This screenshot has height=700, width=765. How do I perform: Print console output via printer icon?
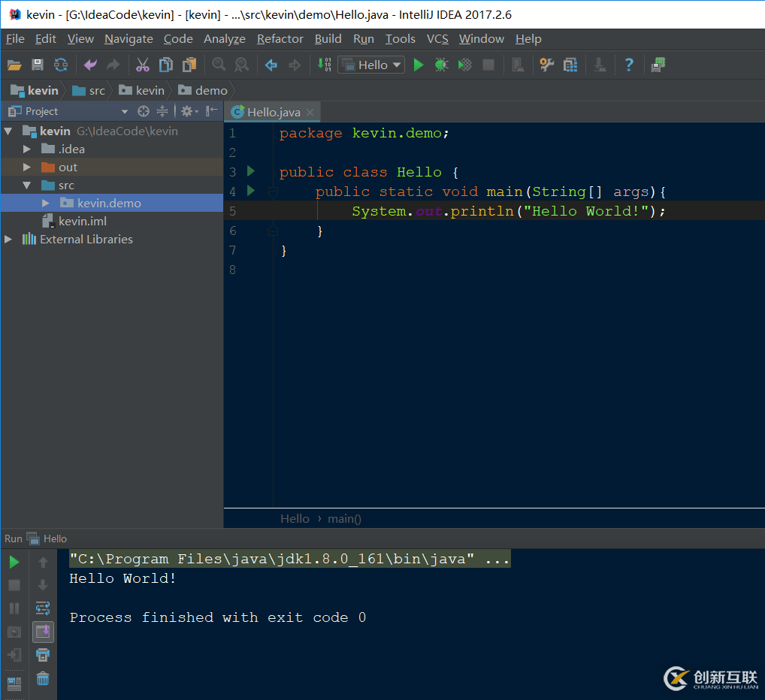(x=43, y=655)
